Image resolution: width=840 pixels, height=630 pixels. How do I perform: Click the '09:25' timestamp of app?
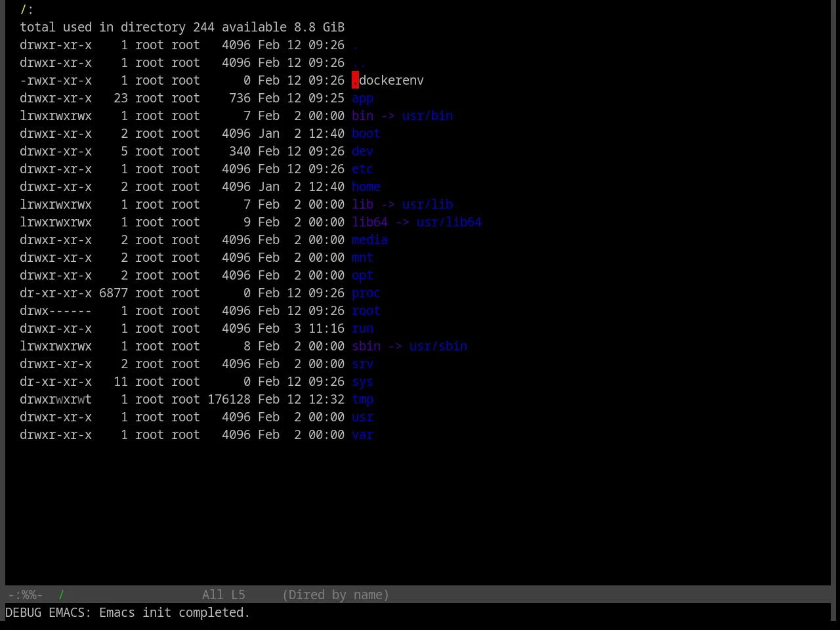click(x=326, y=98)
